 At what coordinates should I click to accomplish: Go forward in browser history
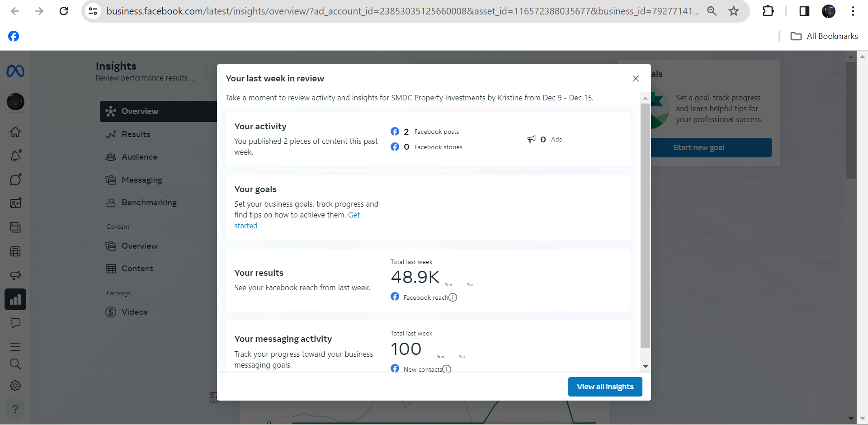pyautogui.click(x=39, y=11)
